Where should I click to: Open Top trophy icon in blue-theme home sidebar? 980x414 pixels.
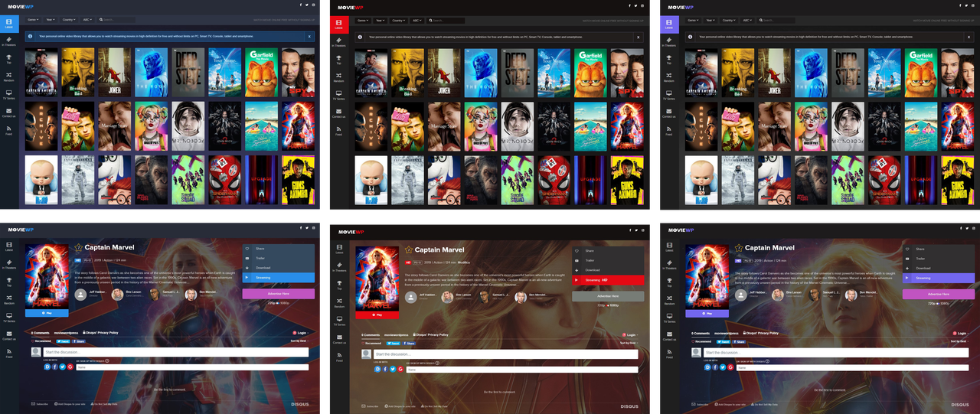click(x=8, y=58)
